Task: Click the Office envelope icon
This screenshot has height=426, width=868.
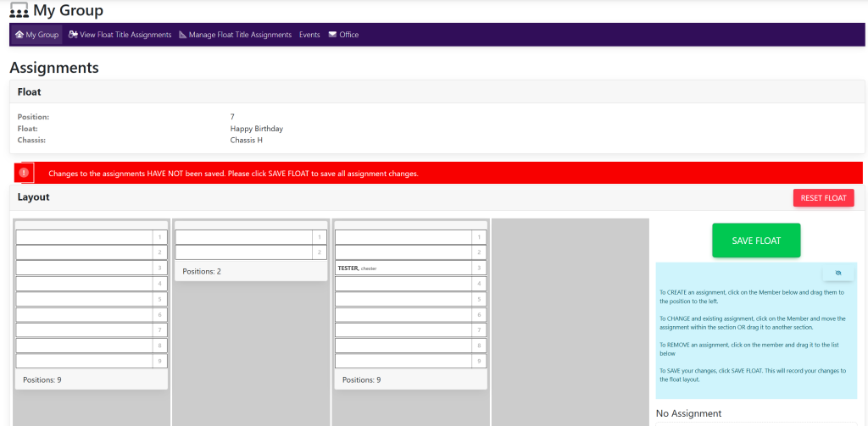Action: 332,35
